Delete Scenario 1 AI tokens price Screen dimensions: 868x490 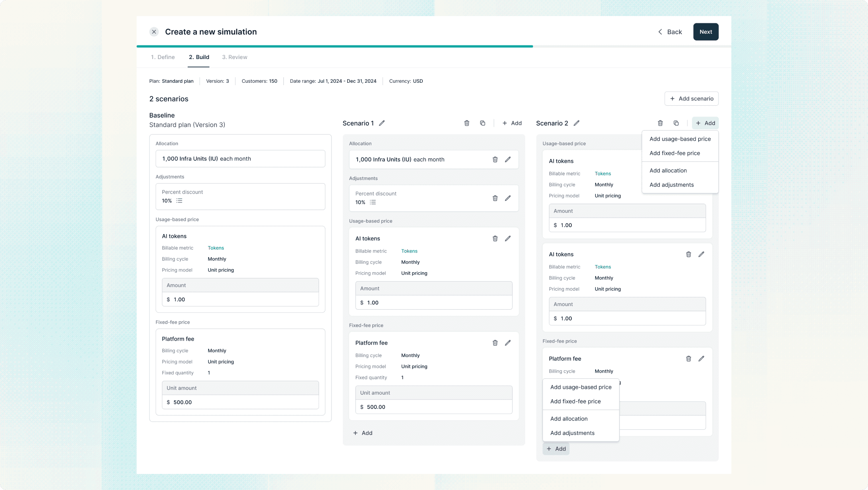pyautogui.click(x=495, y=239)
